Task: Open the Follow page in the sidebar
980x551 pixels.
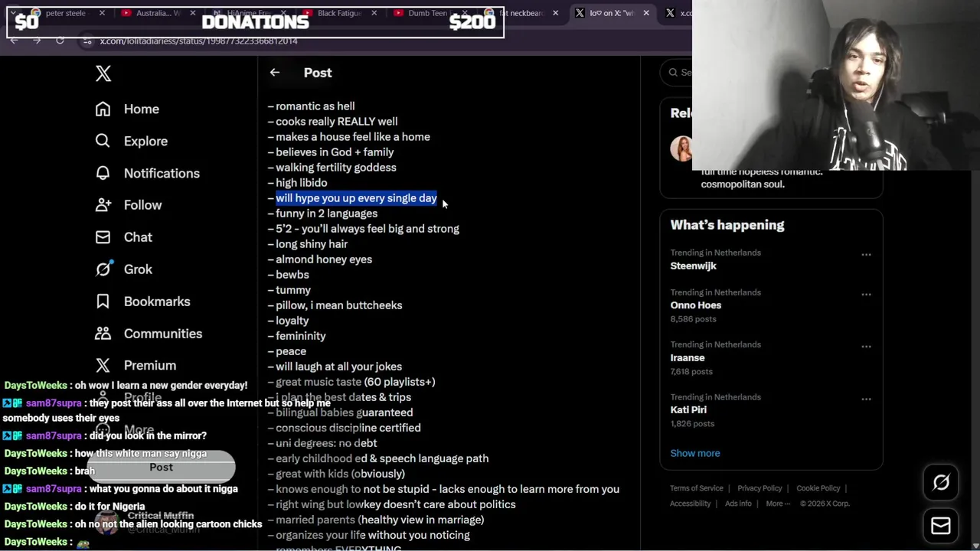Action: coord(128,205)
